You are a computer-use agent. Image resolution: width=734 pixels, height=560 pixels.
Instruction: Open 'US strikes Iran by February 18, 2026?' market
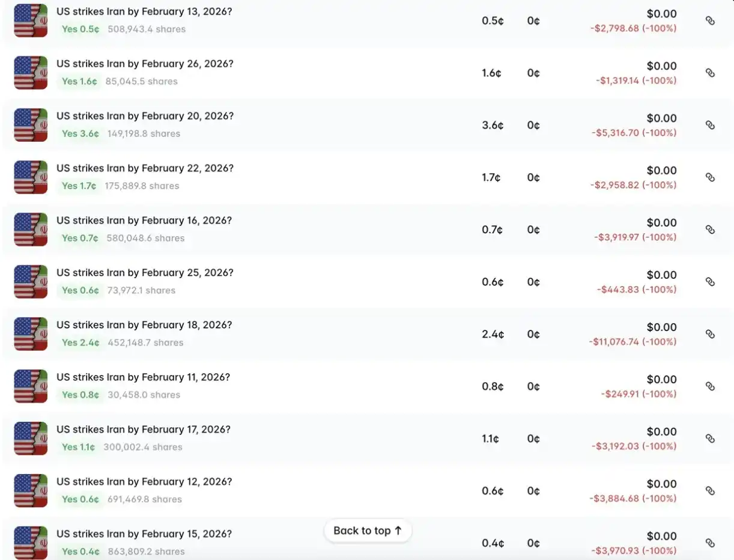coord(144,325)
